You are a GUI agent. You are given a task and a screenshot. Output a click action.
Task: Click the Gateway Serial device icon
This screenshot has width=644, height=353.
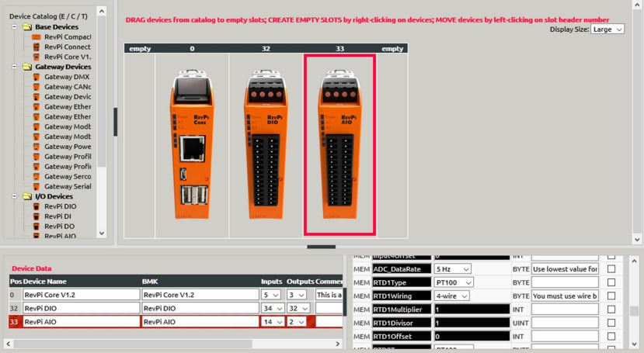[x=37, y=186]
